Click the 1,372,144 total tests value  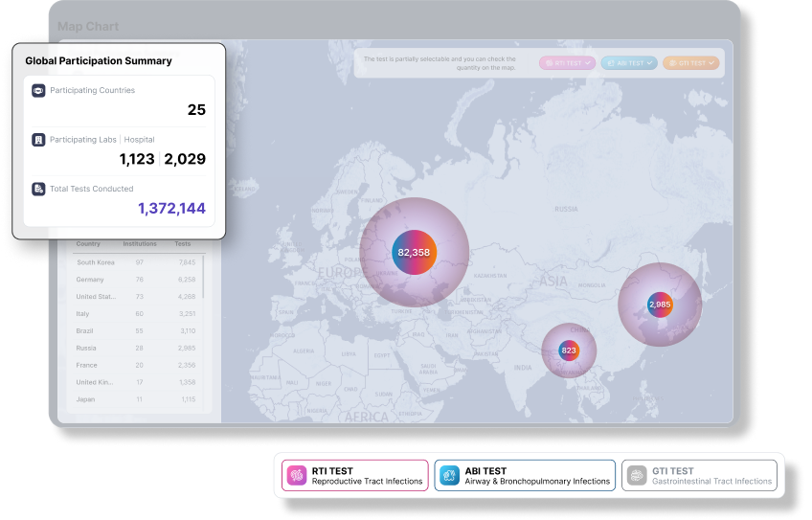coord(172,208)
